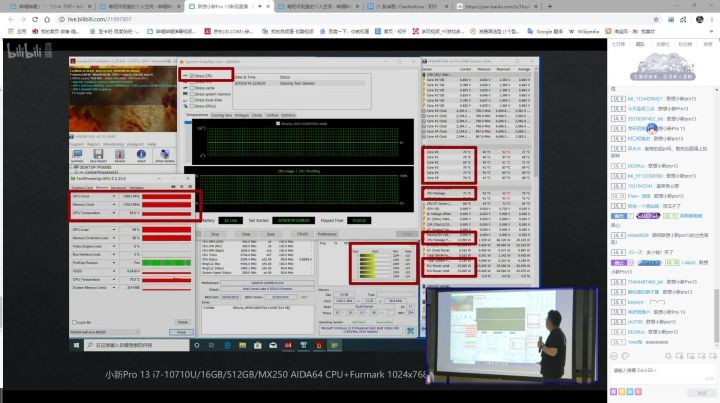The image size is (720, 403).
Task: Click the Stop button in AIDA64
Action: pos(215,234)
